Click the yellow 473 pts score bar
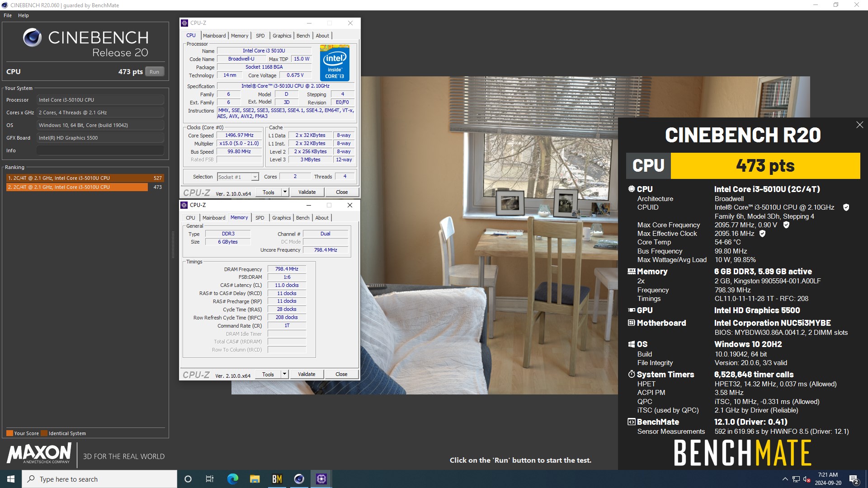The height and width of the screenshot is (488, 868). pos(765,166)
